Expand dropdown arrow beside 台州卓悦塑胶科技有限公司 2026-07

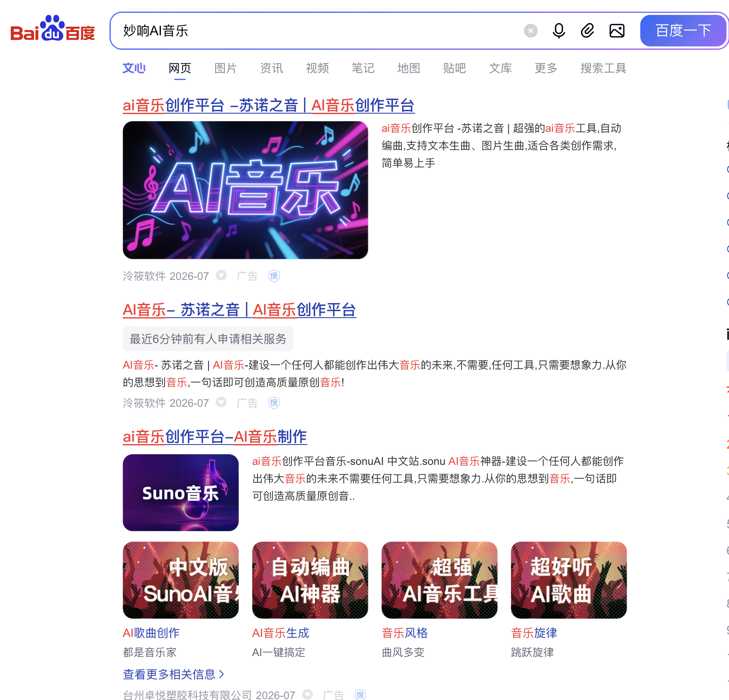[308, 694]
